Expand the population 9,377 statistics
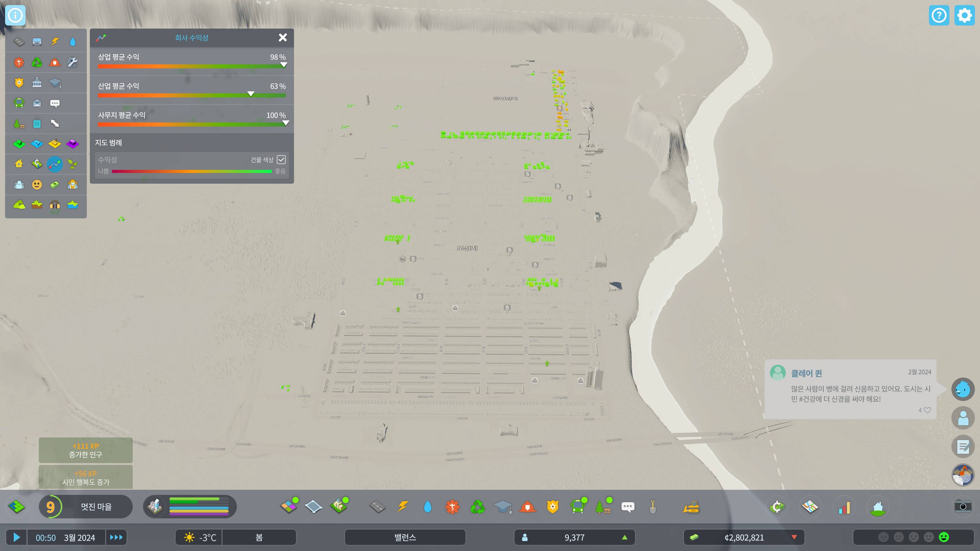Viewport: 980px width, 551px height. pos(574,537)
